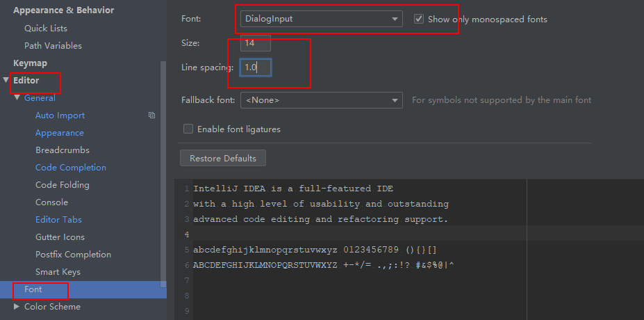Click the uppercase alphabet preview line
Screen dimensions: 644x320
coord(324,265)
